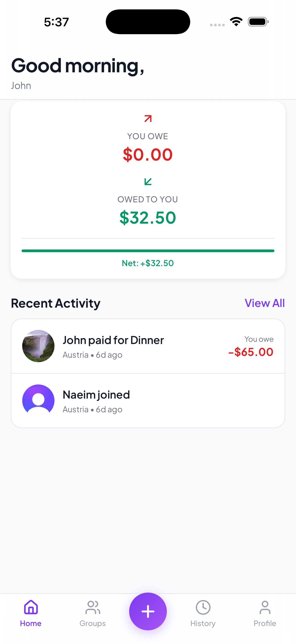Tap the Wi-Fi status icon

(x=236, y=22)
